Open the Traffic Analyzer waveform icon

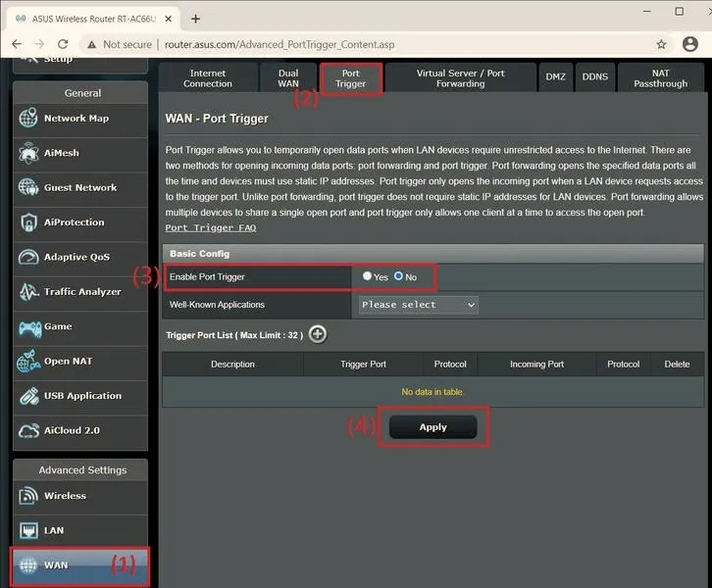coord(28,292)
